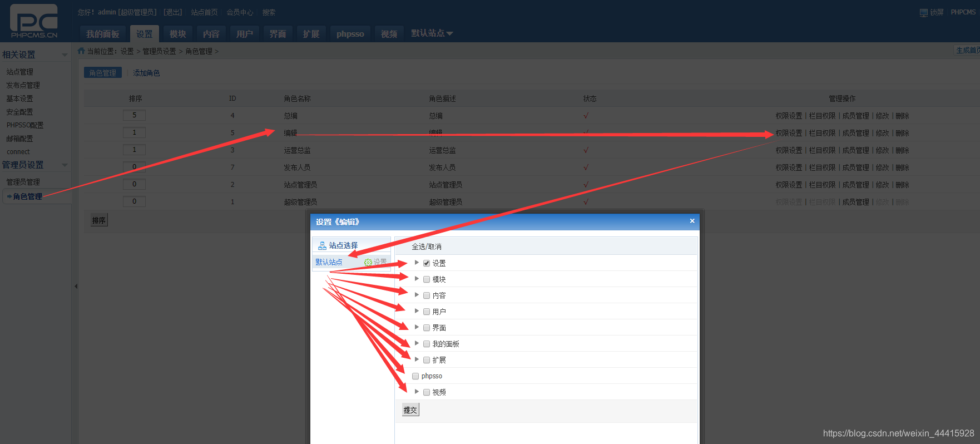Click 权限设置 for the 编辑 role
980x444 pixels.
tap(789, 133)
